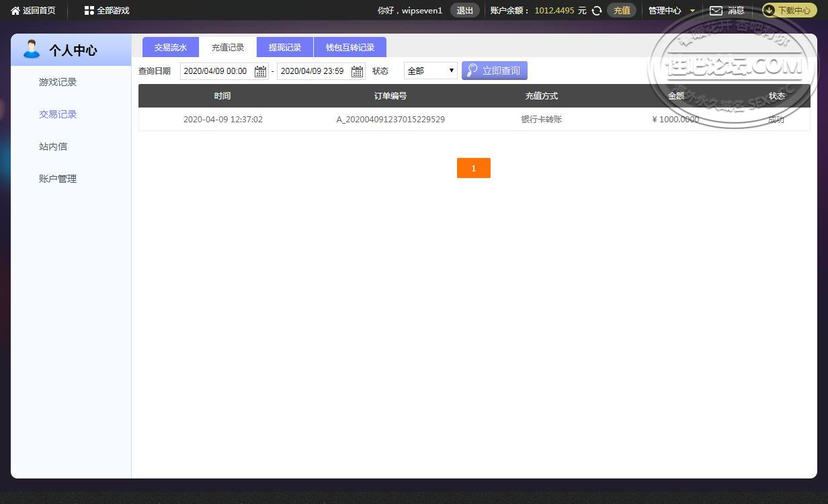Click the 返回首页 link

pos(39,11)
